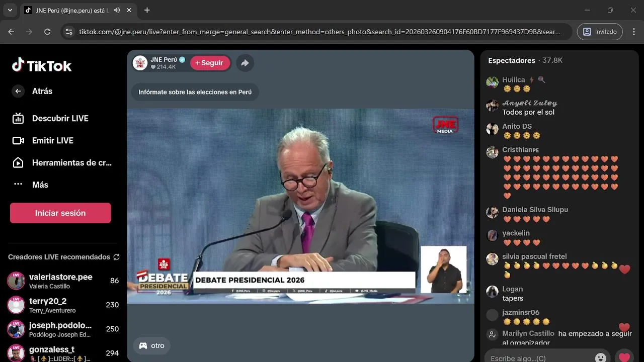Send a heart like
Screen dimensions: 644x362
tap(624, 357)
